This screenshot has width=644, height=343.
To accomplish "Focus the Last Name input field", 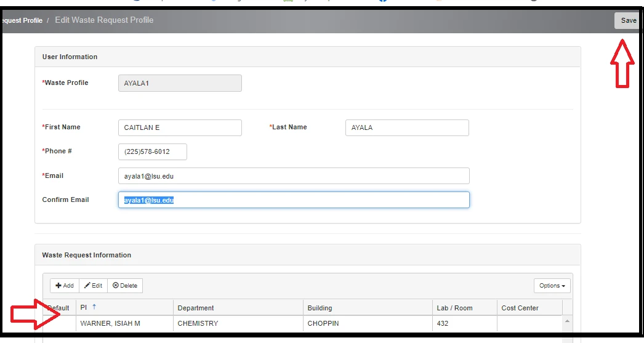I will pyautogui.click(x=407, y=127).
